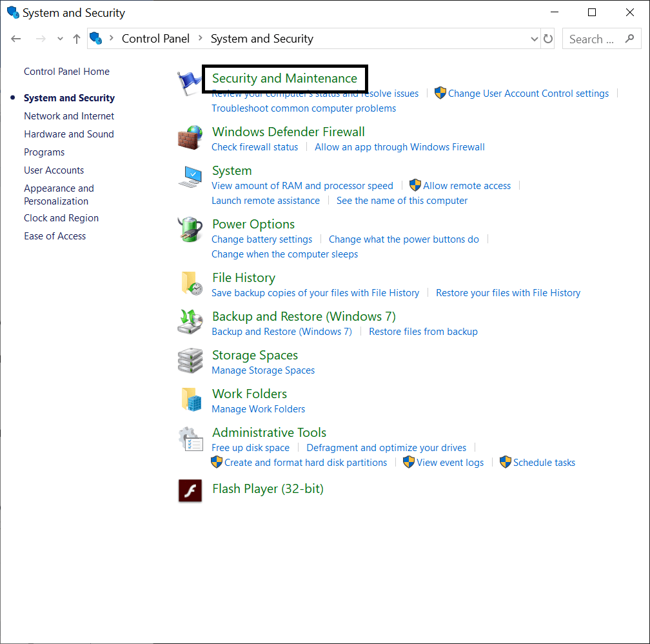650x644 pixels.
Task: Open Appearance and Personalization category
Action: 59,194
